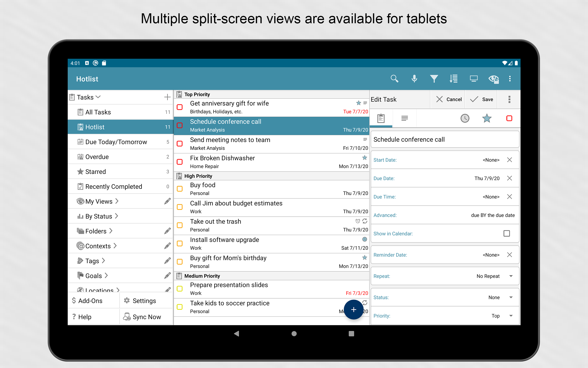Collapse the High Priority group header

point(271,176)
